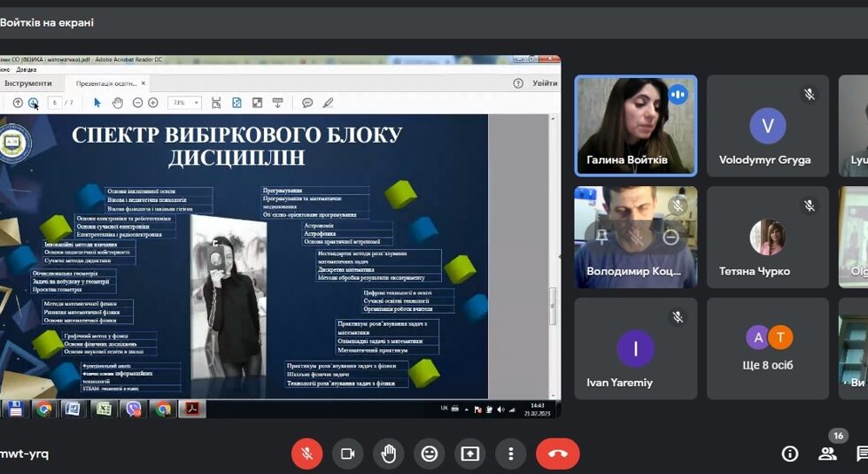Leave the call with red hang-up button

click(x=557, y=454)
